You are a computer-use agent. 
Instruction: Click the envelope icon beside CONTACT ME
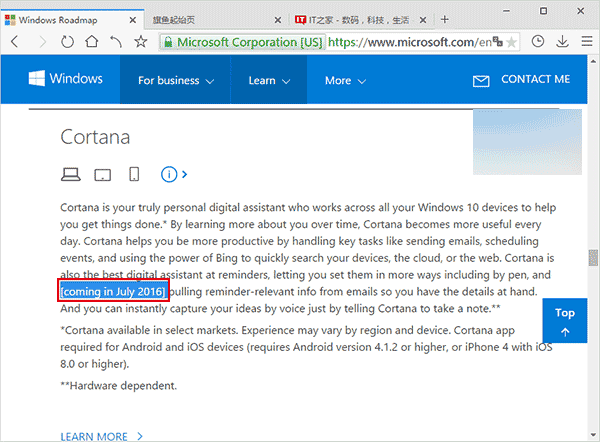click(x=481, y=81)
